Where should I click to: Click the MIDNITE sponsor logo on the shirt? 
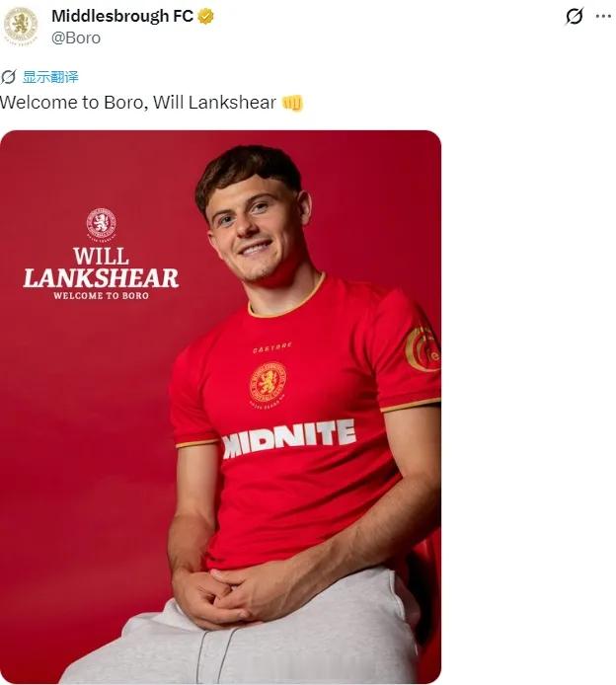coord(289,438)
